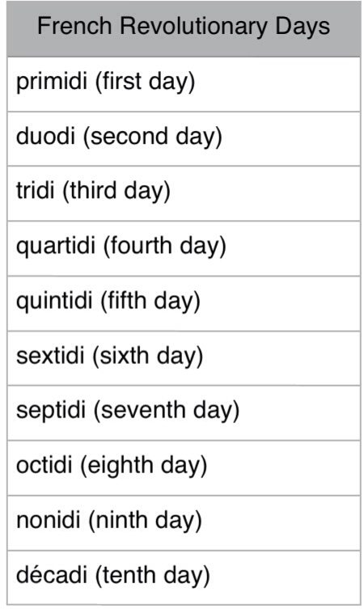Click the '(ninth day)' text
Viewport: 364px width, 609px height.
click(x=146, y=522)
